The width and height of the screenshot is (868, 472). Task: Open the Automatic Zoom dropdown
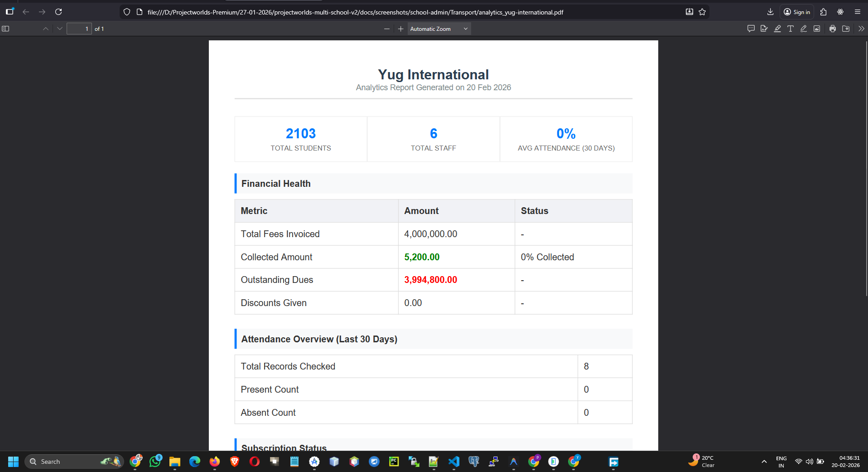(439, 29)
